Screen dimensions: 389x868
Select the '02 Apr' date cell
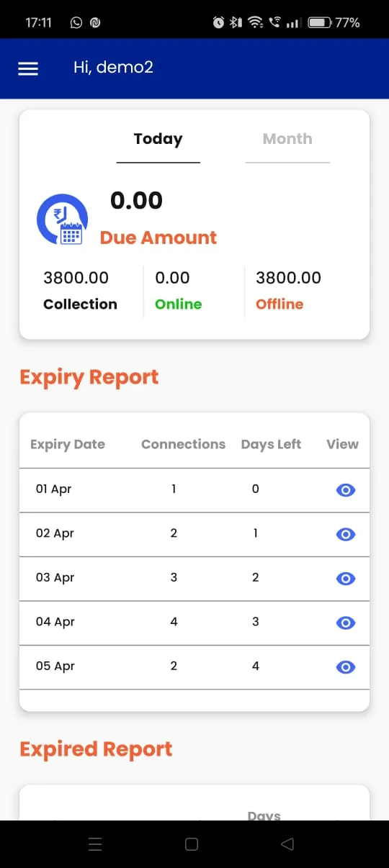55,533
